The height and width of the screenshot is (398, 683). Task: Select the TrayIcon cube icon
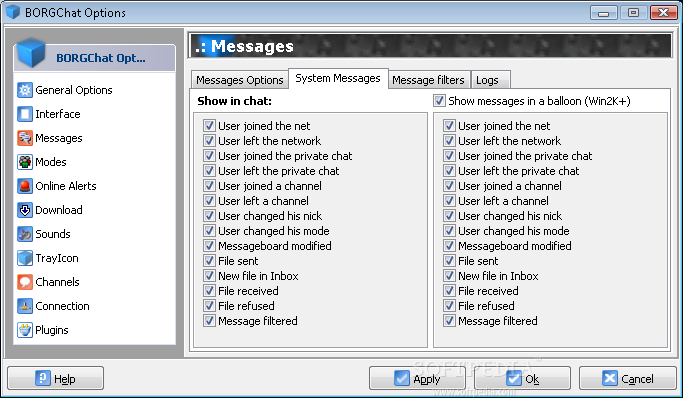pyautogui.click(x=25, y=258)
